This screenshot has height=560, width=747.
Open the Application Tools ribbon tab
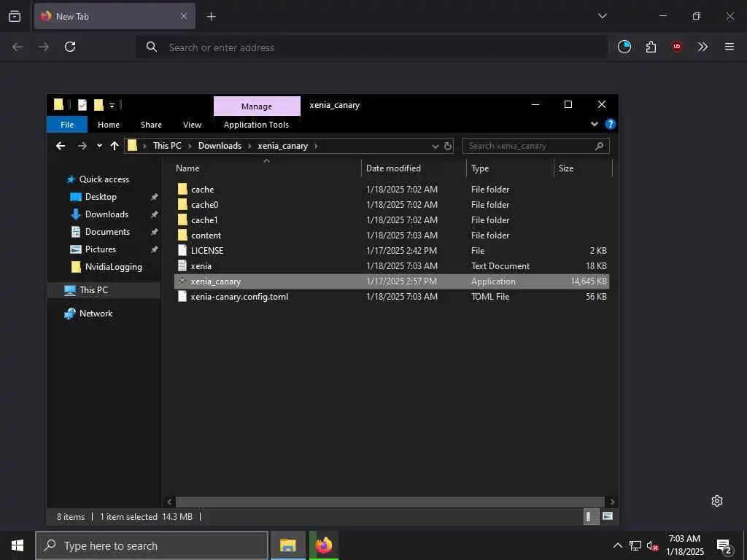(x=256, y=125)
